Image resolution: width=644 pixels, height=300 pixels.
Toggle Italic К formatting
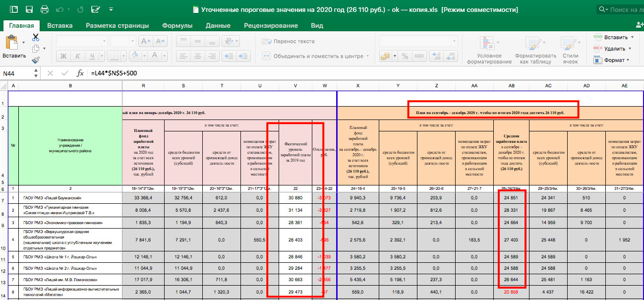(x=76, y=56)
